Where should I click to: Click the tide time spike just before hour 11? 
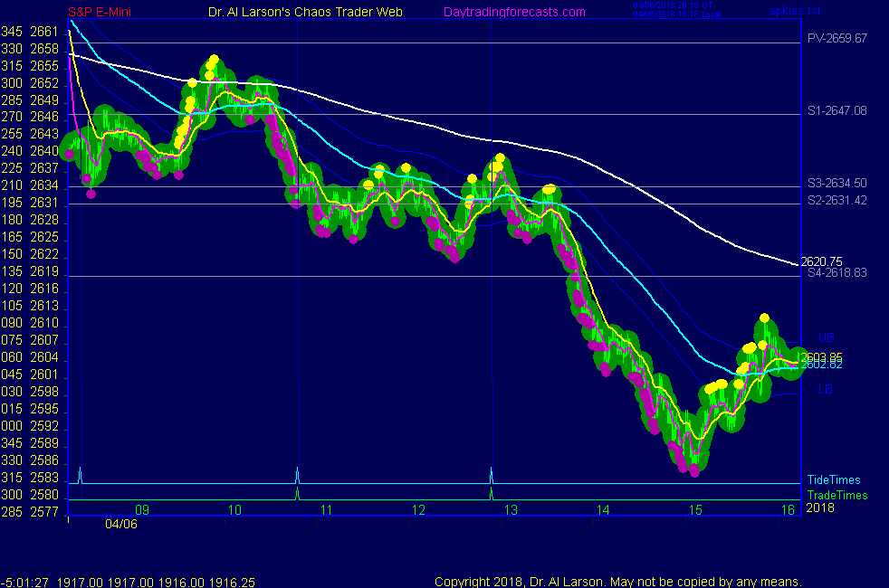[x=297, y=474]
